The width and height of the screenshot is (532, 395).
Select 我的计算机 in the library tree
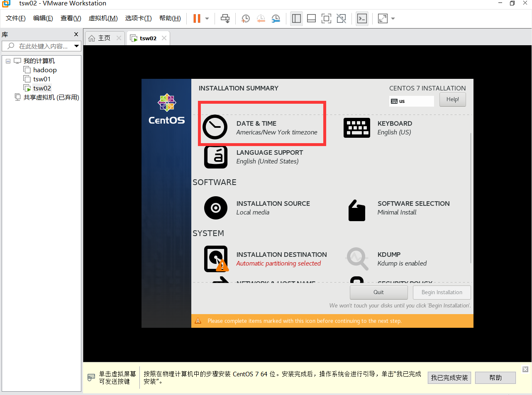(39, 61)
